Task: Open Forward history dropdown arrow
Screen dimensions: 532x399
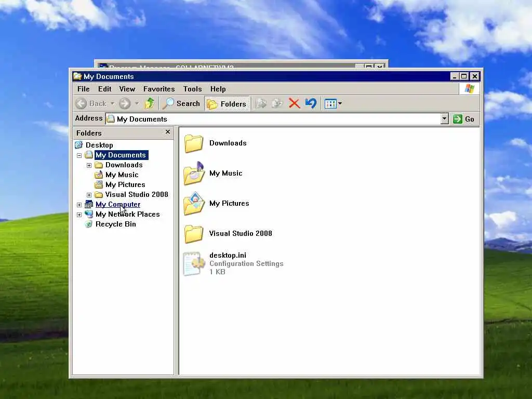Action: point(137,103)
